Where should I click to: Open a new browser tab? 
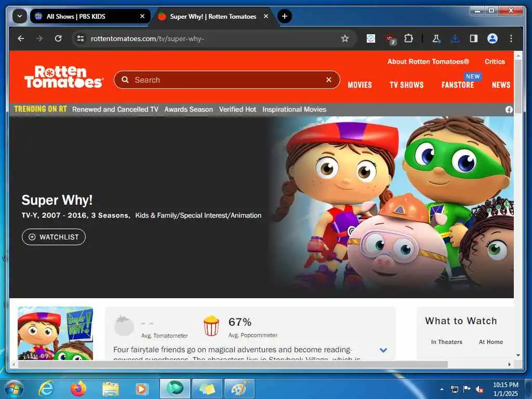(x=285, y=16)
